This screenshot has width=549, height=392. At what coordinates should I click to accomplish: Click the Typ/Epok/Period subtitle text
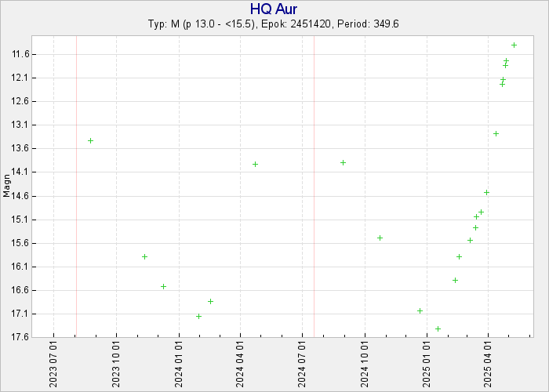(x=274, y=24)
